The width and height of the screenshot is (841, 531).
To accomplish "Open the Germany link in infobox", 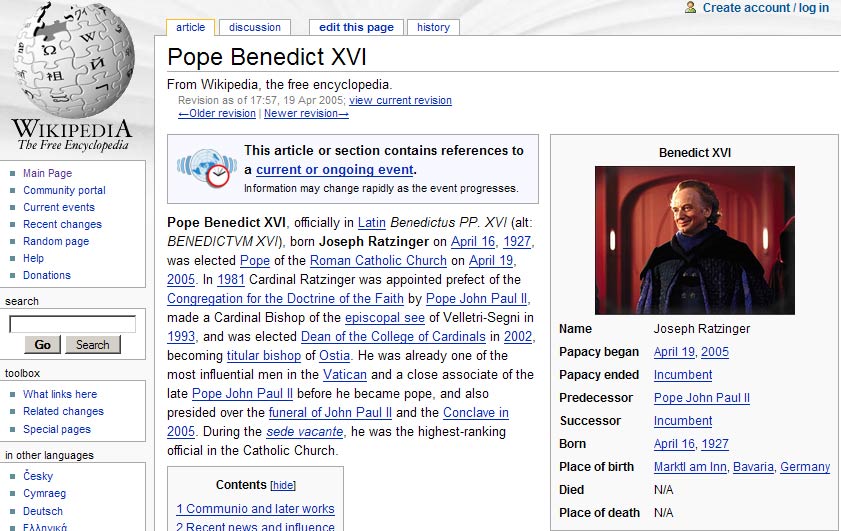I will pyautogui.click(x=805, y=467).
